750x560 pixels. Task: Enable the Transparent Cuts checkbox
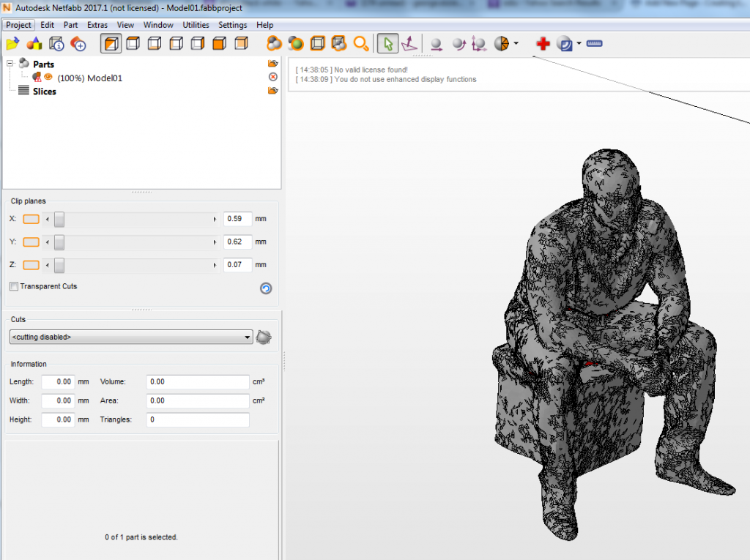pyautogui.click(x=14, y=286)
